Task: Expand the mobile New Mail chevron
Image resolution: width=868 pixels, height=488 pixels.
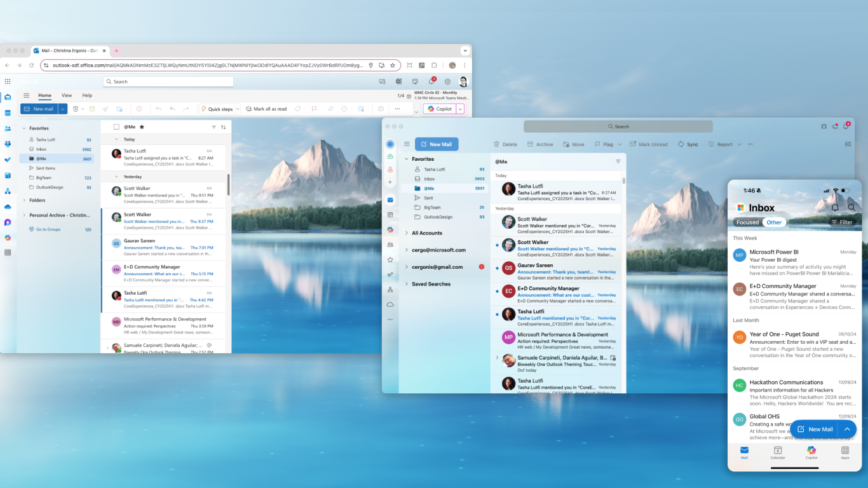Action: click(x=847, y=429)
